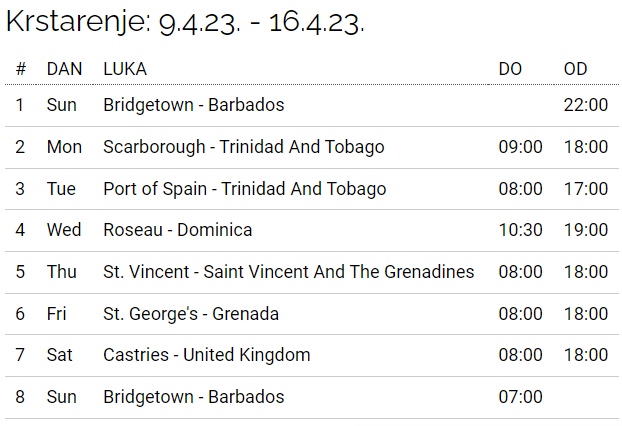Click the DAN column header
Viewport: 622px width, 426px height.
coord(64,69)
